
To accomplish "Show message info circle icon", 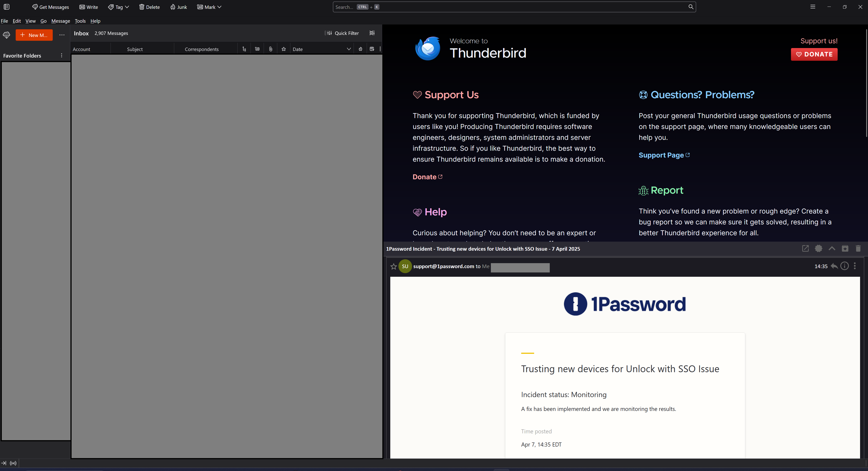I will pos(845,266).
